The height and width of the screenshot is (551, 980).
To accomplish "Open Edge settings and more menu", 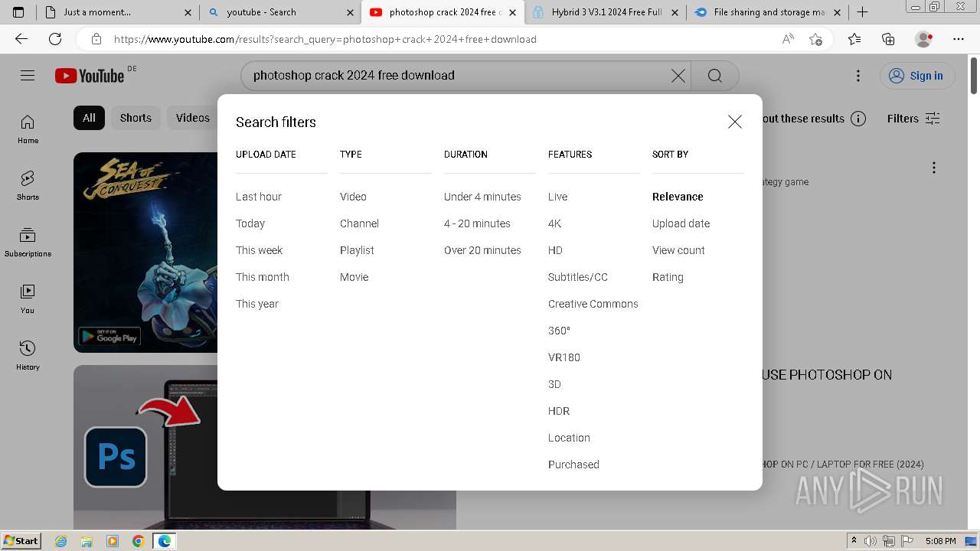I will [959, 39].
